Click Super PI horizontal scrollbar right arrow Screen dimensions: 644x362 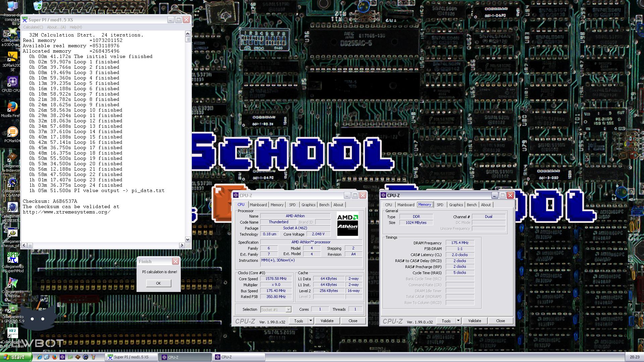(x=182, y=245)
